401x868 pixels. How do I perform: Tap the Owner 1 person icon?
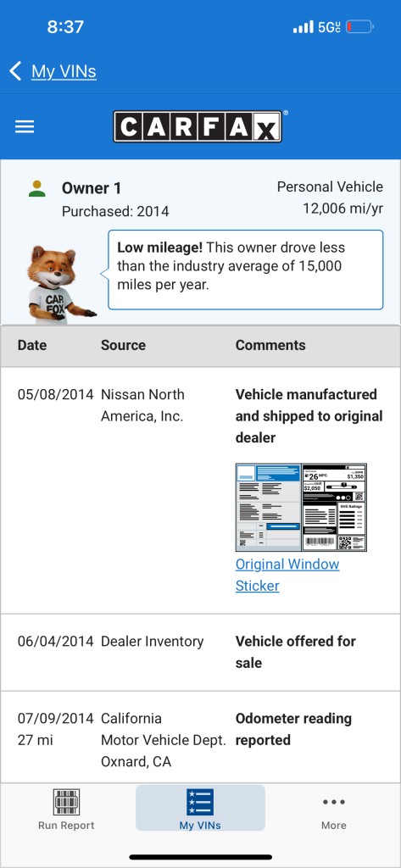(37, 188)
